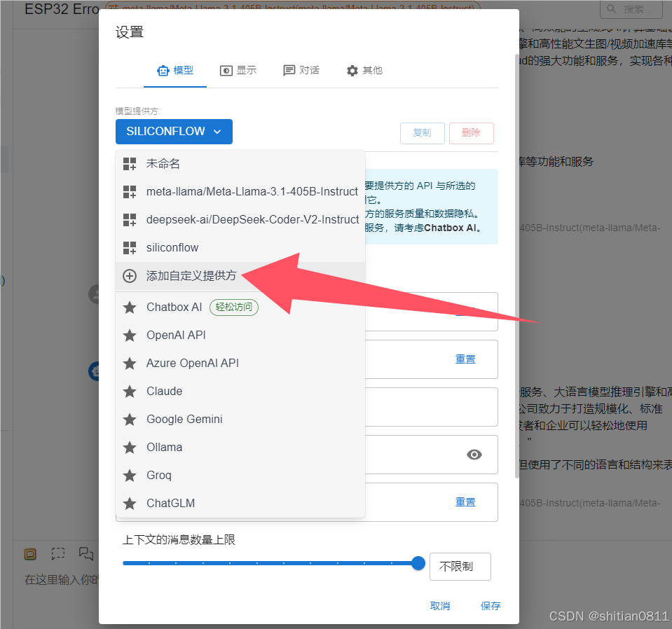Select the grid icon beside siliconflow
Image resolution: width=672 pixels, height=629 pixels.
coord(130,248)
